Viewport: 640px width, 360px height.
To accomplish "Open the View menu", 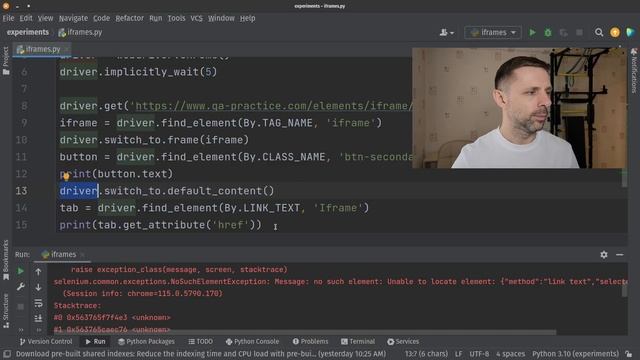I will [45, 18].
